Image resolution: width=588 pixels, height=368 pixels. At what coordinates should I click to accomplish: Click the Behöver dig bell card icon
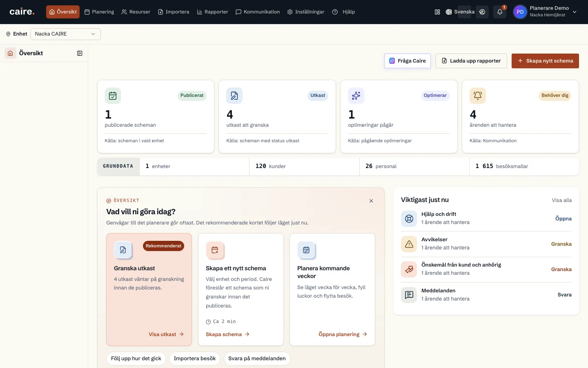coord(477,96)
